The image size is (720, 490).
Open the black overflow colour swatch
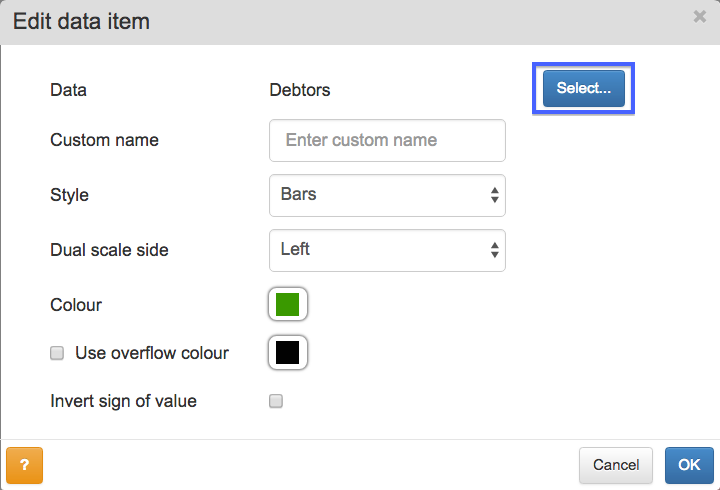[287, 353]
